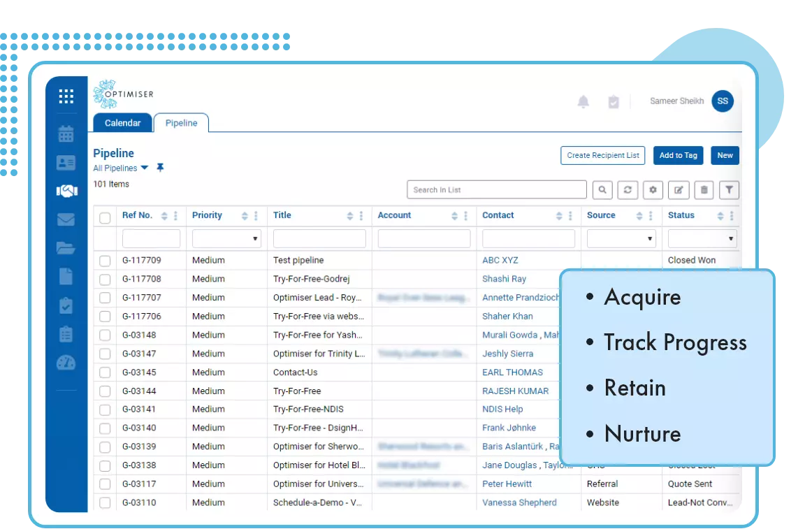
Task: Open the Priority filter dropdown
Action: click(x=227, y=239)
